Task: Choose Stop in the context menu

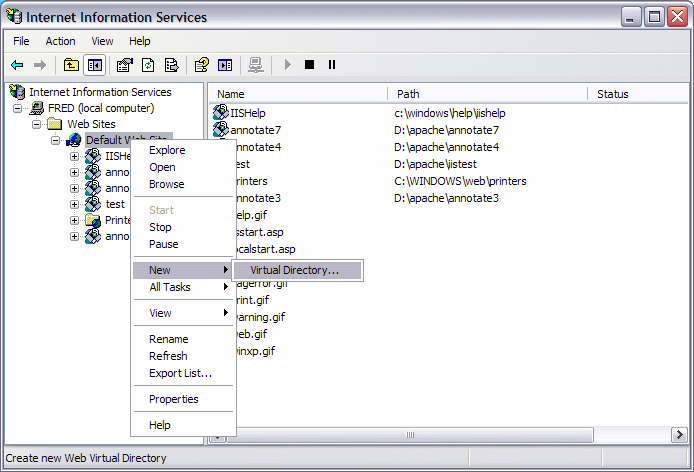Action: pyautogui.click(x=183, y=227)
